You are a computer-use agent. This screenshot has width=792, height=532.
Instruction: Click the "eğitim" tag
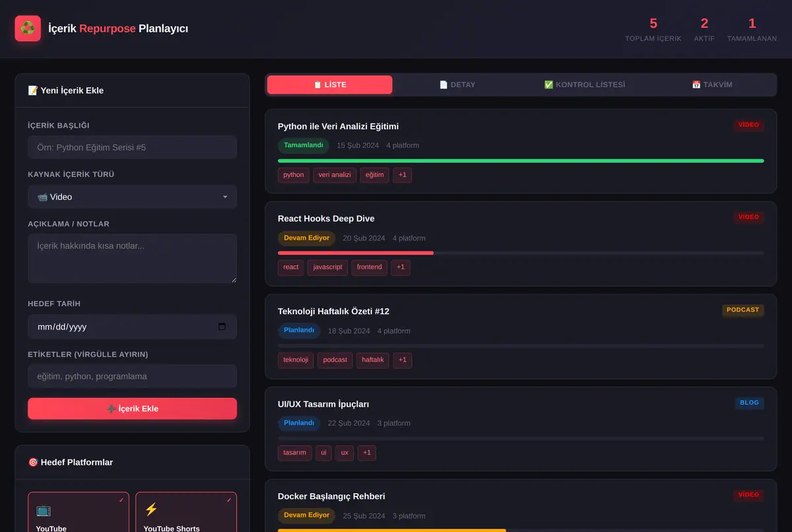pos(375,175)
